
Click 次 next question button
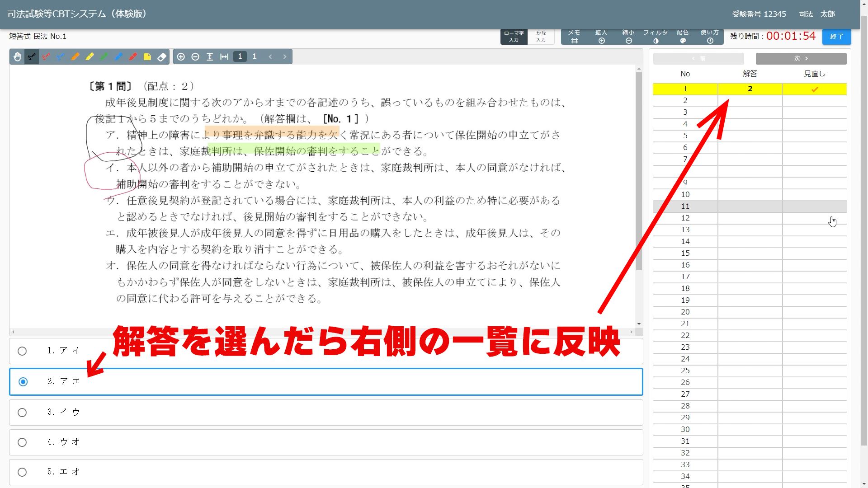(x=801, y=59)
